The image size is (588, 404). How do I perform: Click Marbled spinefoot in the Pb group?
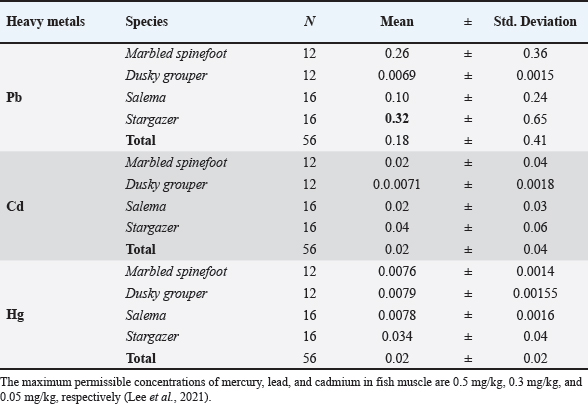[176, 54]
